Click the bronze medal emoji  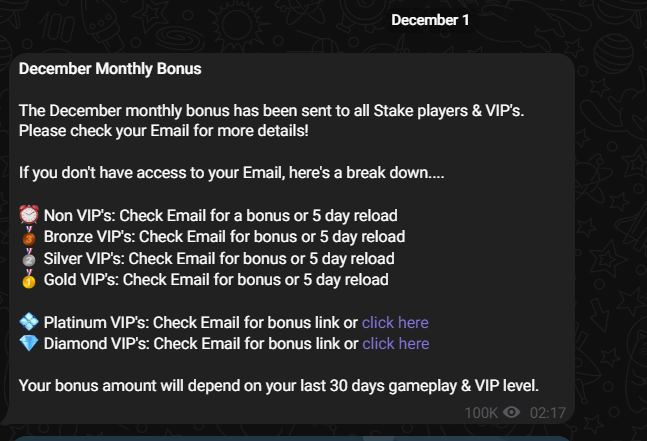29,236
